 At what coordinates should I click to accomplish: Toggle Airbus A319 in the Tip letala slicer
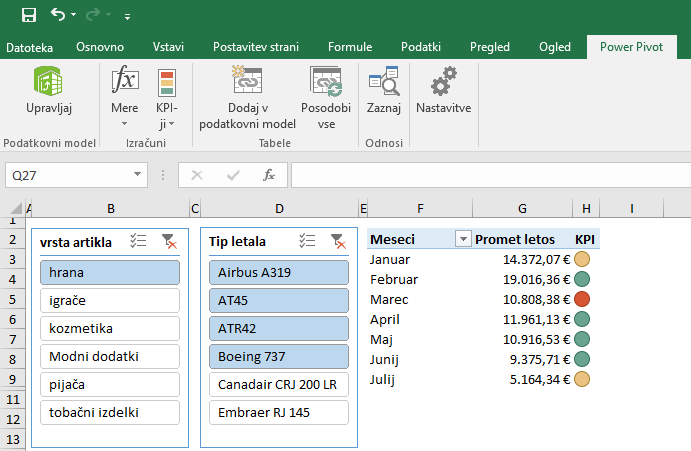pos(279,272)
